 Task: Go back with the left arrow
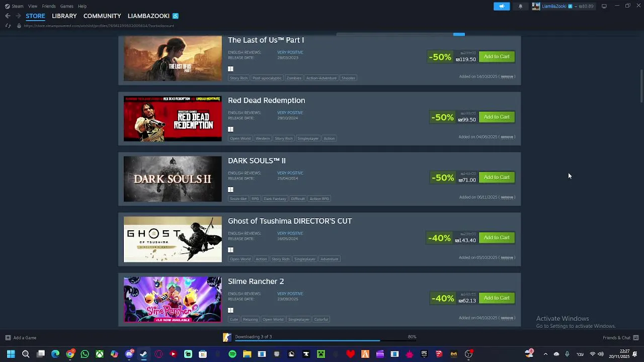[x=8, y=16]
